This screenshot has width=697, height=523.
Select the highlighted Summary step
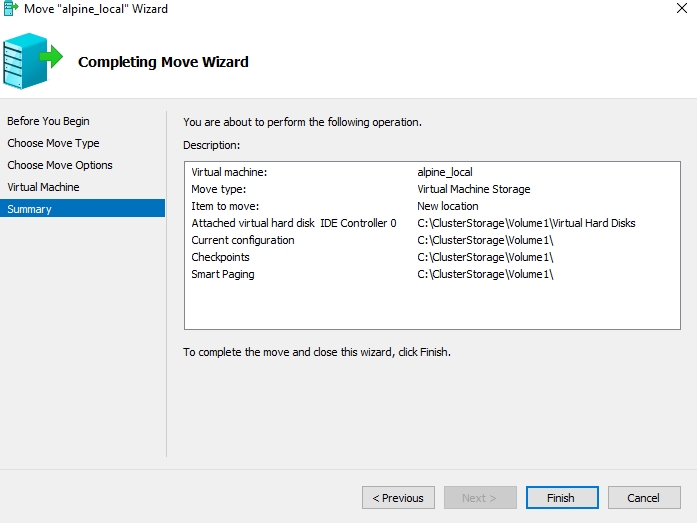(30, 209)
